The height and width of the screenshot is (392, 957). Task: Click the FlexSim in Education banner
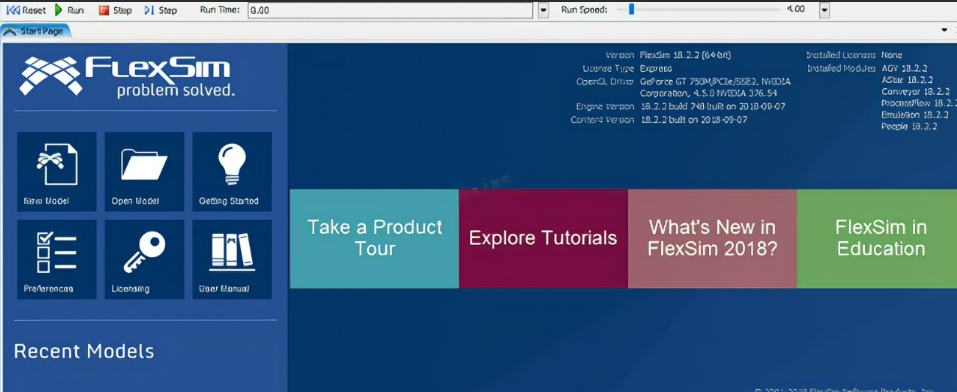coord(877,239)
